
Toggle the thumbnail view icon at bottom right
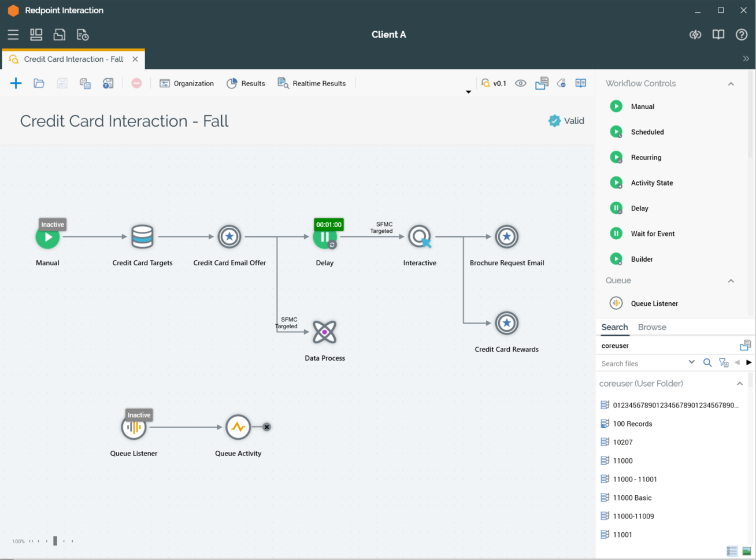tap(747, 551)
